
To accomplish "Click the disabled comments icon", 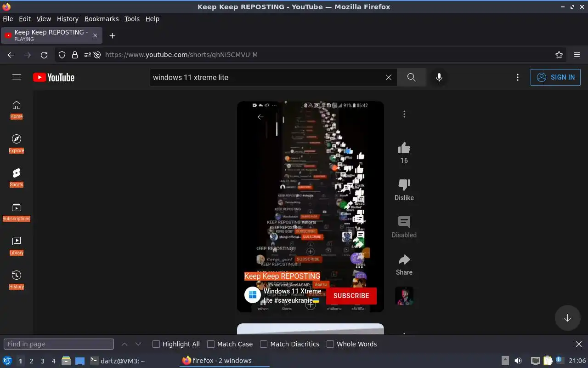I will [404, 222].
